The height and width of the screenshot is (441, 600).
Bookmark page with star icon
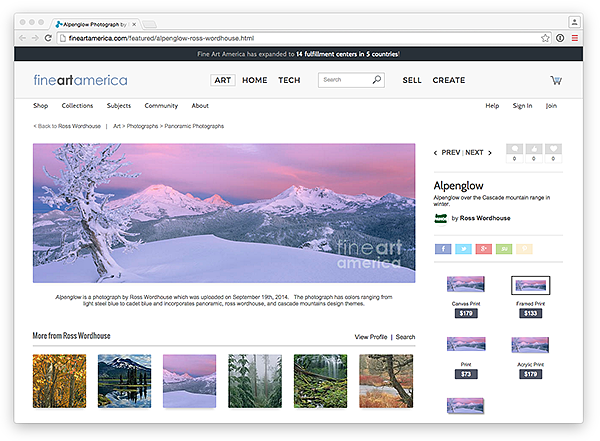click(x=545, y=38)
